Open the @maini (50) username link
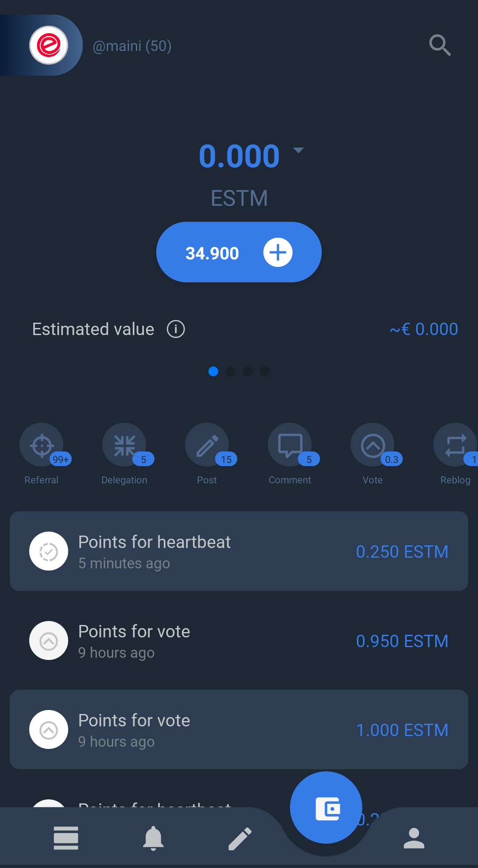This screenshot has height=868, width=478. [132, 46]
